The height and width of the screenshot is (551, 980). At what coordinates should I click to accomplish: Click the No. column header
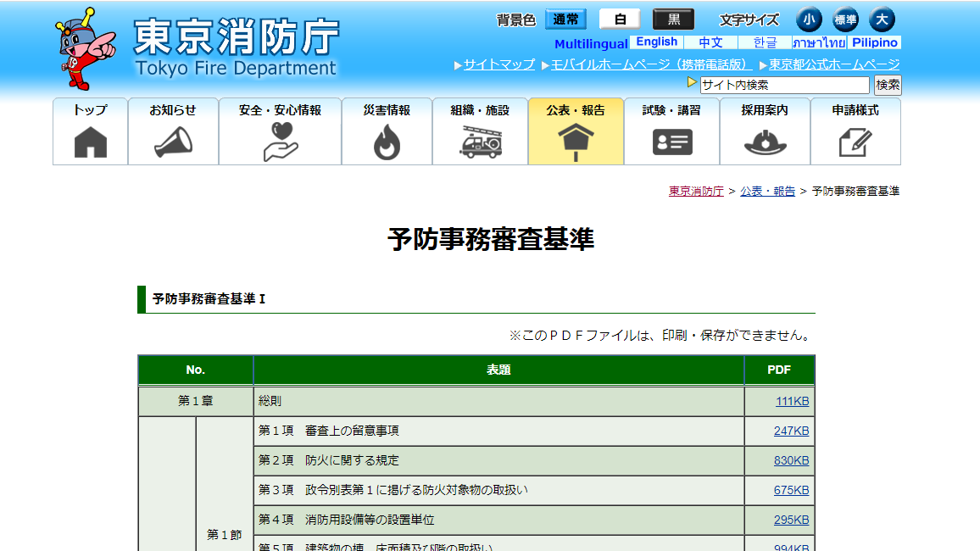[196, 370]
